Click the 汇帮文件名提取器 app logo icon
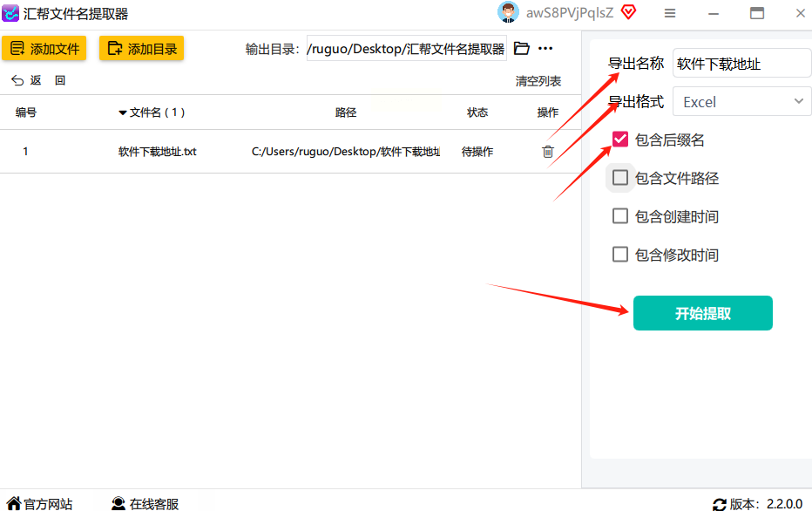 (x=10, y=13)
